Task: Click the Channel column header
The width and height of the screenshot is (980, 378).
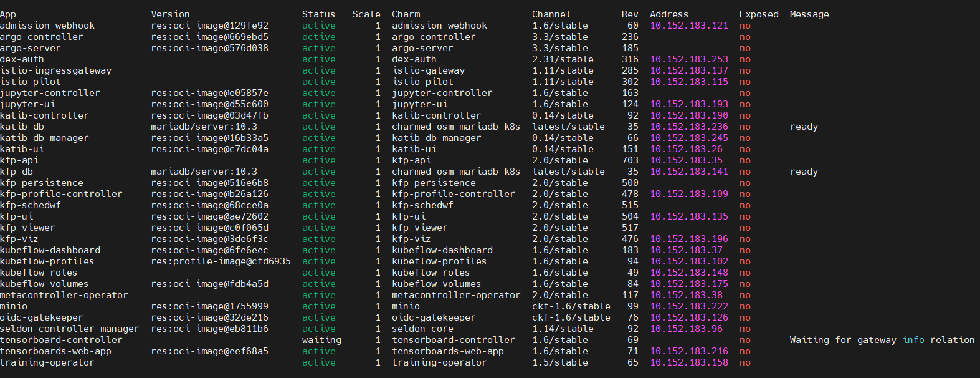Action: [551, 14]
